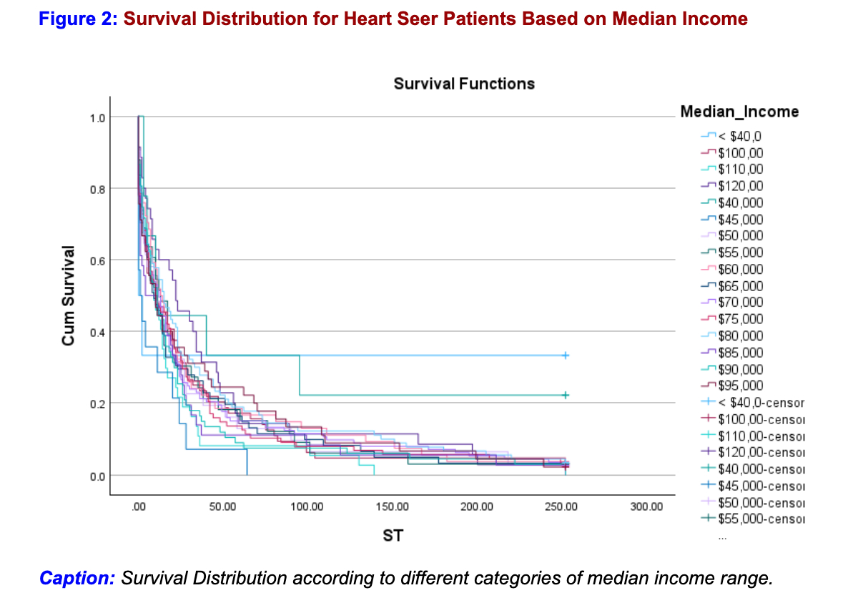Click the 'Survival Functions' chart title
This screenshot has width=868, height=608.
click(x=464, y=84)
